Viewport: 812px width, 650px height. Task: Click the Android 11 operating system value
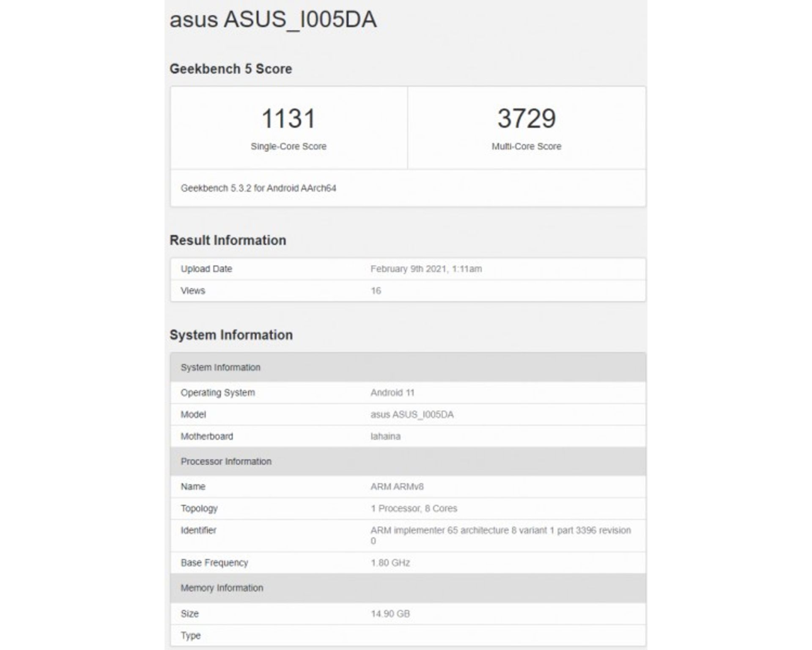(392, 393)
